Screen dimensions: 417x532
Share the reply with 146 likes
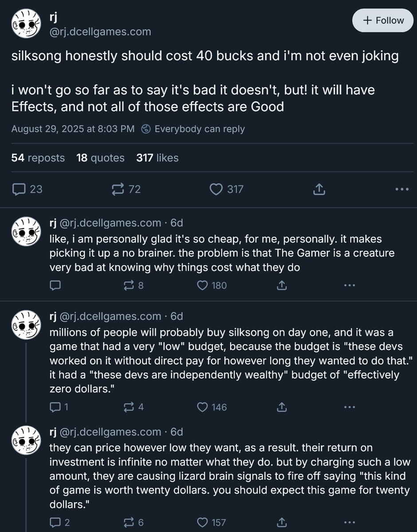click(282, 407)
